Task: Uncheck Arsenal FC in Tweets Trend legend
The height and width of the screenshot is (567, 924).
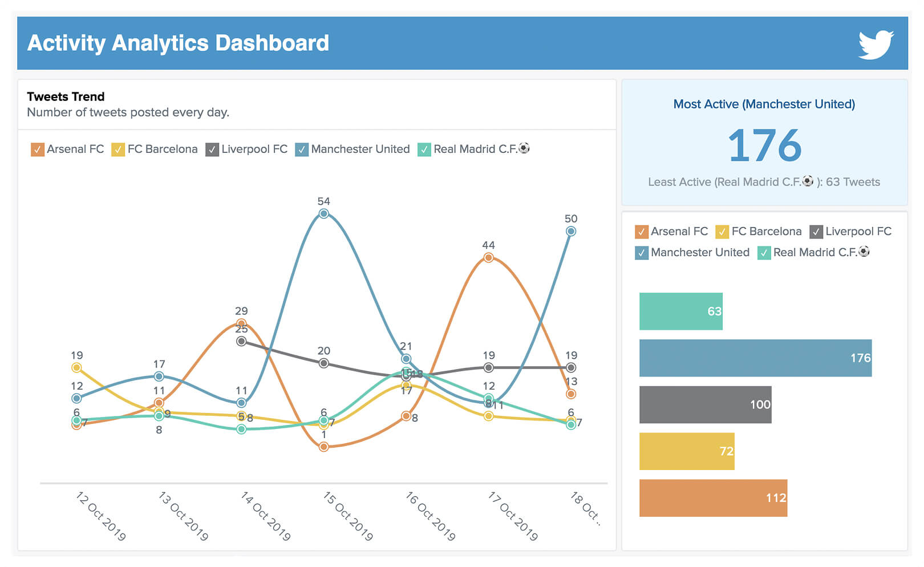Action: pos(38,149)
